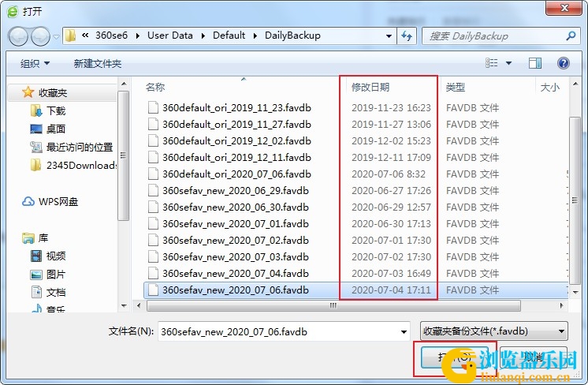
Task: Select file 360sefav_new_2020_07_03.favdb
Action: [x=236, y=256]
